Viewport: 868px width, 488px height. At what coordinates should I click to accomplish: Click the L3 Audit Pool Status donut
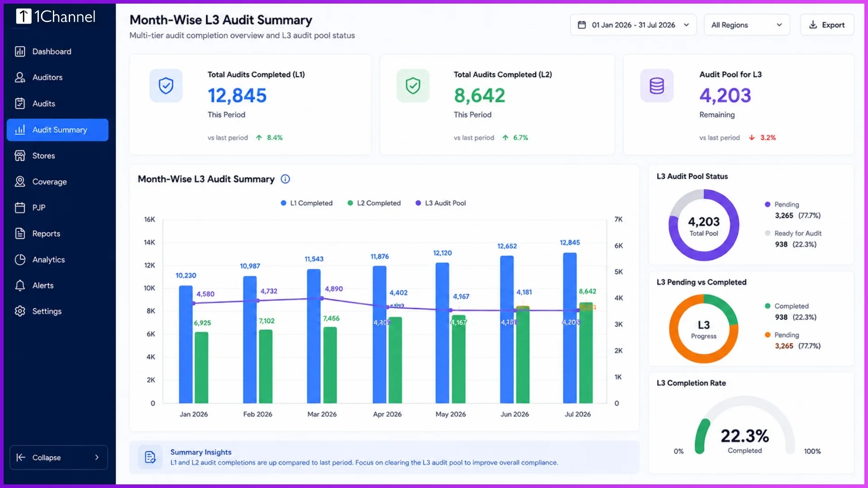point(703,225)
